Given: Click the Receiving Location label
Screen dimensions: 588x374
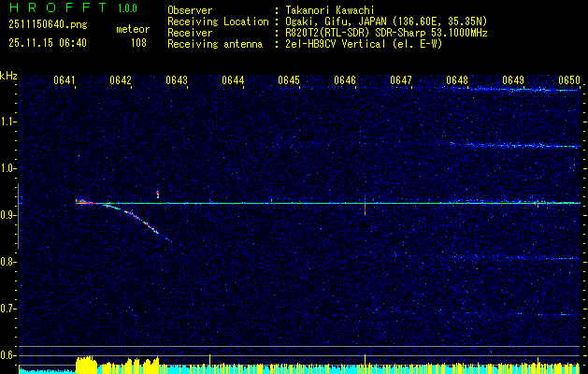Looking at the screenshot, I should coord(218,22).
